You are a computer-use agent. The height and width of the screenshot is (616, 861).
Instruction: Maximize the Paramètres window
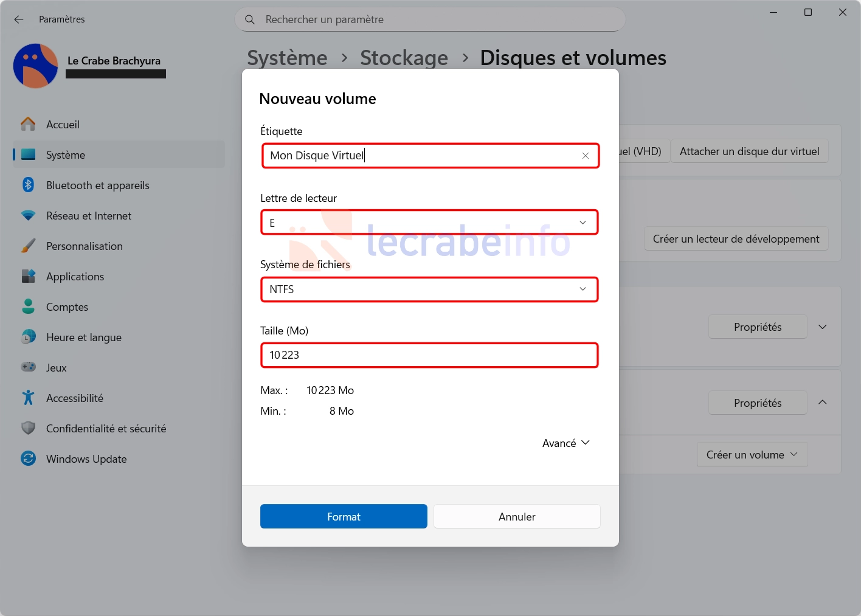pyautogui.click(x=808, y=12)
